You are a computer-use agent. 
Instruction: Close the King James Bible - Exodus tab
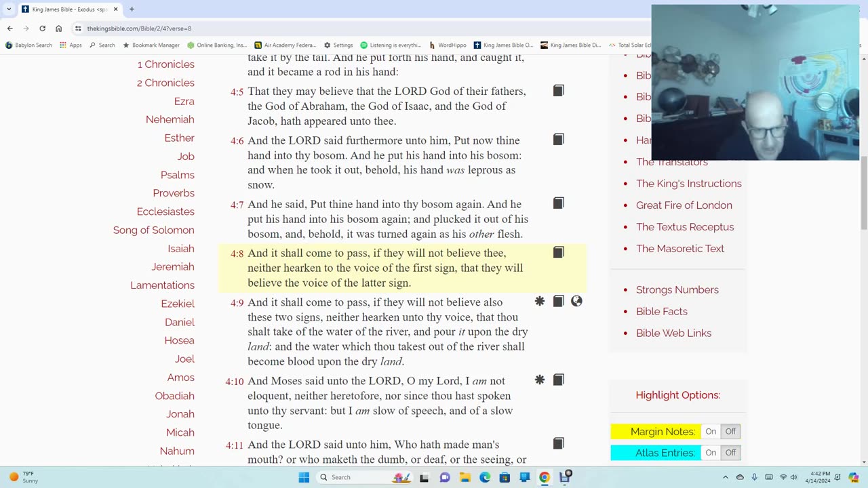115,9
